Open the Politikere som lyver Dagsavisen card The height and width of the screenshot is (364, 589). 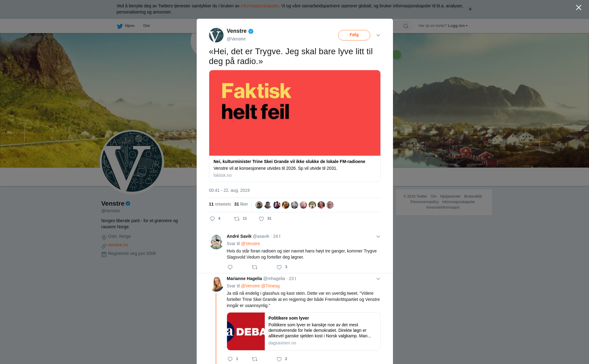tap(304, 331)
